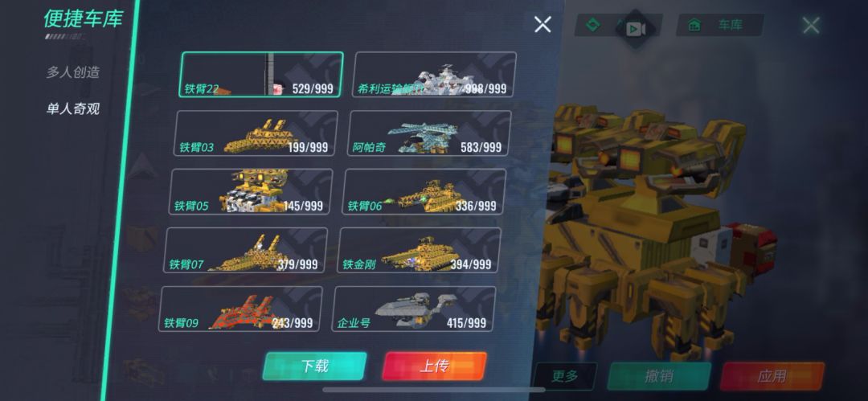Screen dimensions: 868x401
Task: Choose the 阿帕奇 helicopter slot
Action: click(429, 133)
